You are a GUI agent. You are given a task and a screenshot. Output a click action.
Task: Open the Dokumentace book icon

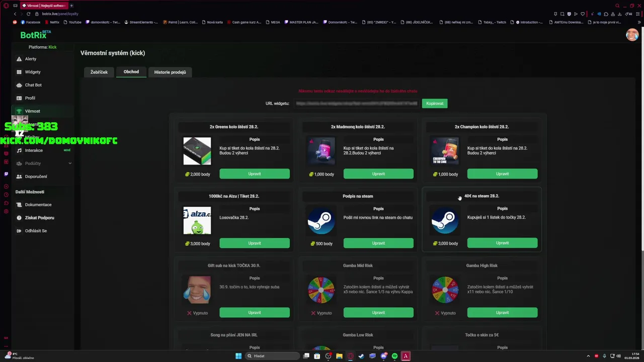19,205
